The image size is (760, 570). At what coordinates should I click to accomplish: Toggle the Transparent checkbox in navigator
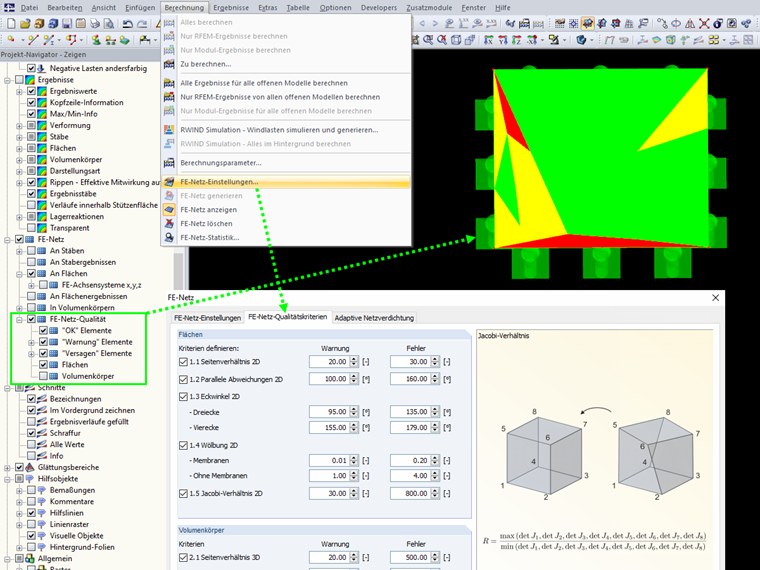coord(32,228)
